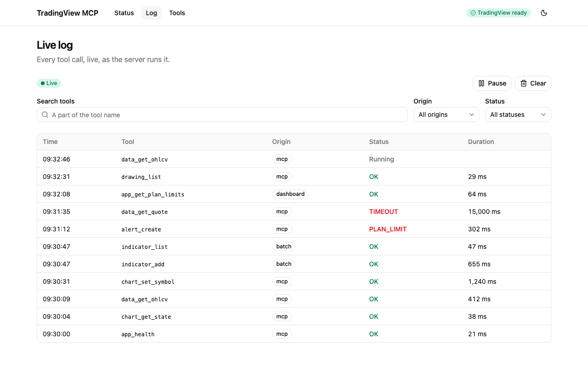Click the 09:31:12 timestamp
This screenshot has height=368, width=588.
[x=57, y=229]
